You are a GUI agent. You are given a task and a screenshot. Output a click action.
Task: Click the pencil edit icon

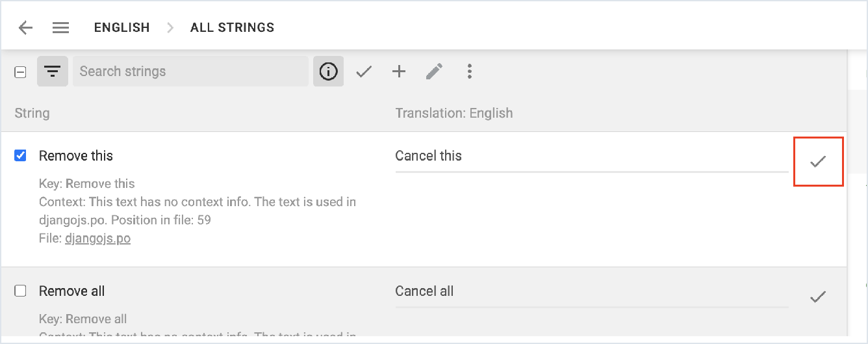435,72
